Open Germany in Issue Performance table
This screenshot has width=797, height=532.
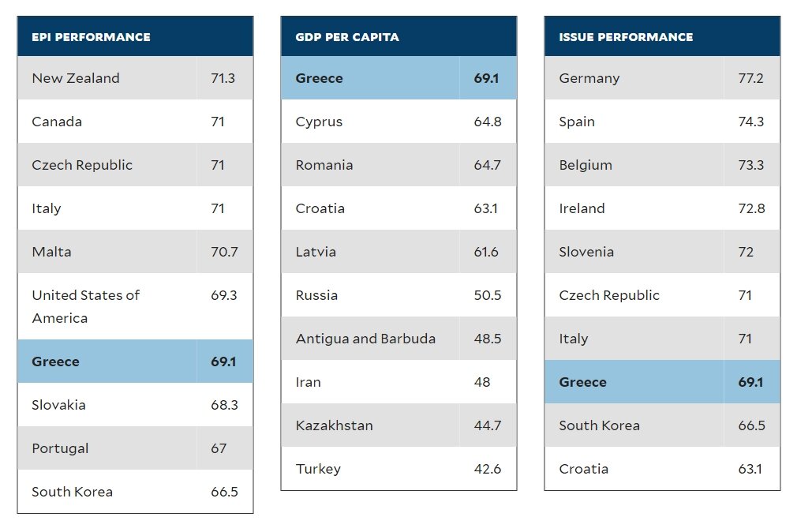[662, 78]
